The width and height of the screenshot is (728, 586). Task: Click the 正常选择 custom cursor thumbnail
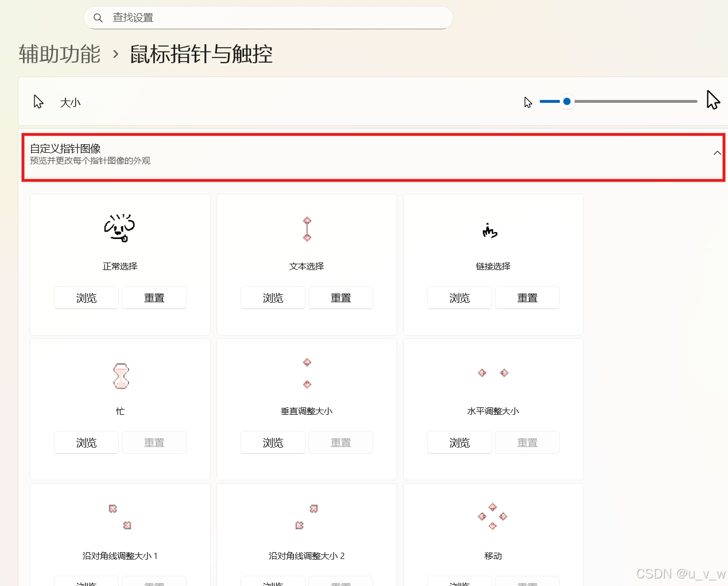tap(119, 229)
